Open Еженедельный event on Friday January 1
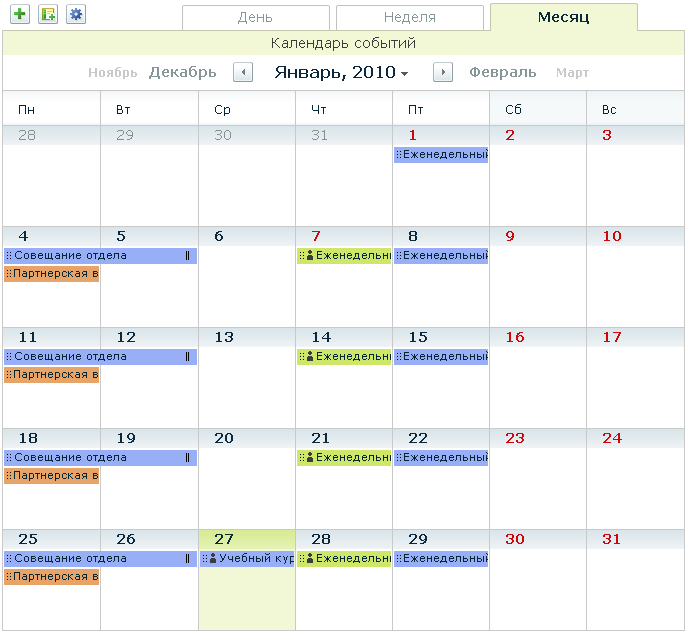The width and height of the screenshot is (687, 633). click(x=441, y=155)
